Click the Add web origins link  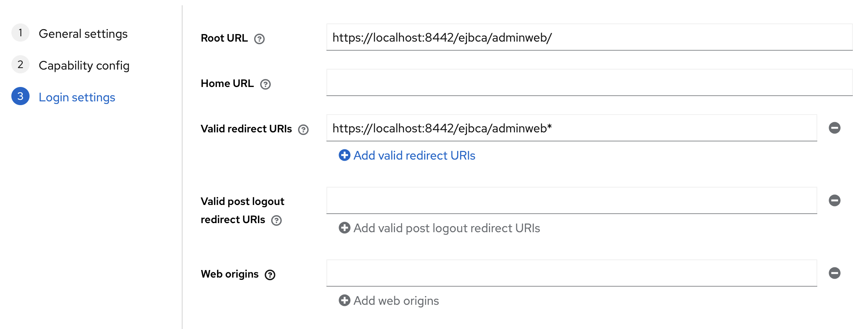pos(396,301)
